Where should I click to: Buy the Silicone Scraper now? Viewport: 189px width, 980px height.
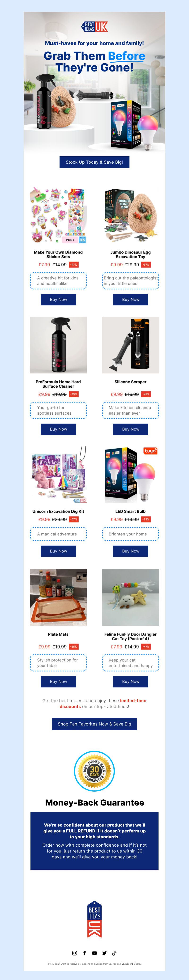(x=131, y=429)
